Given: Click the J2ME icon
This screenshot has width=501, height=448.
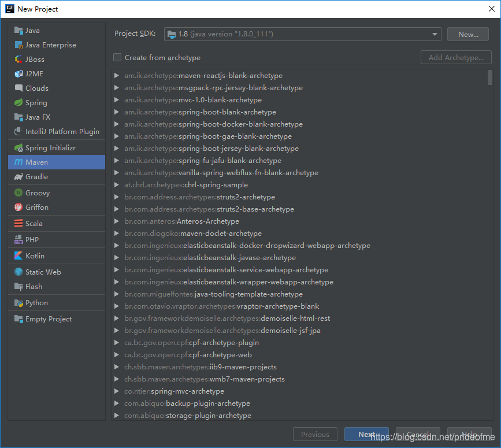Looking at the screenshot, I should 18,74.
